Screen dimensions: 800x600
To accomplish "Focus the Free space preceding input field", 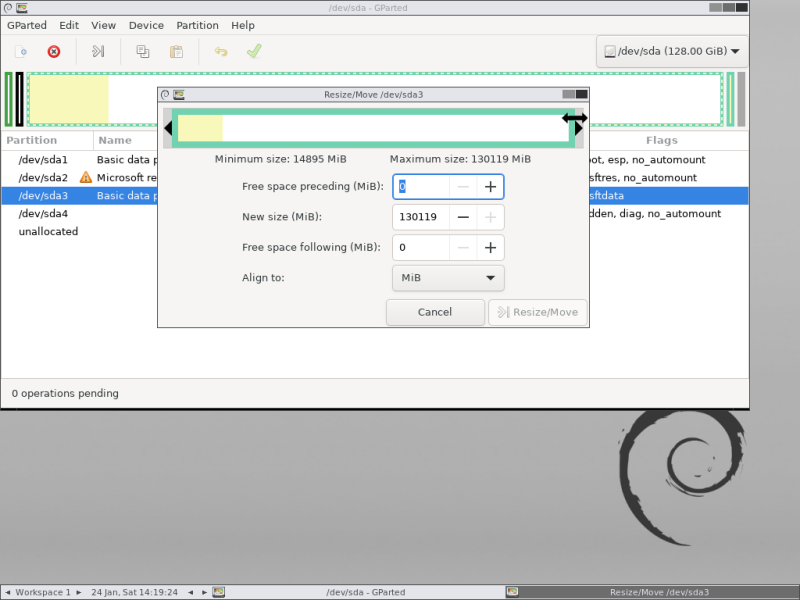I will [x=421, y=187].
